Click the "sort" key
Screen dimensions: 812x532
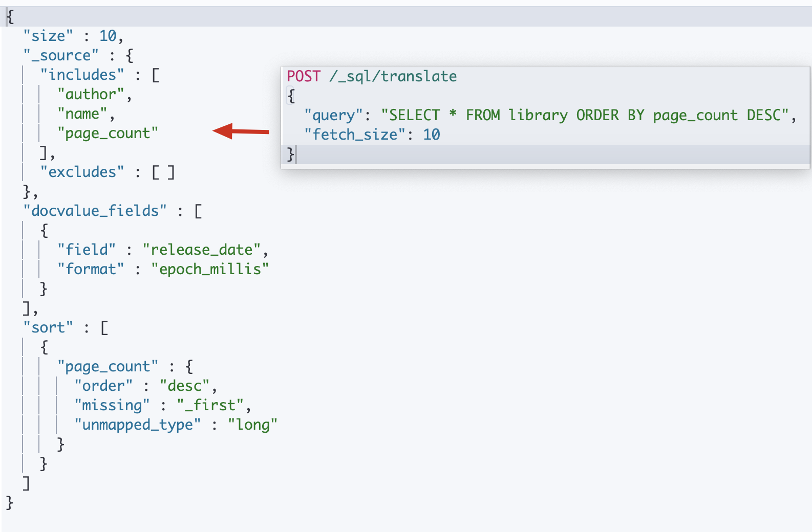click(x=48, y=327)
